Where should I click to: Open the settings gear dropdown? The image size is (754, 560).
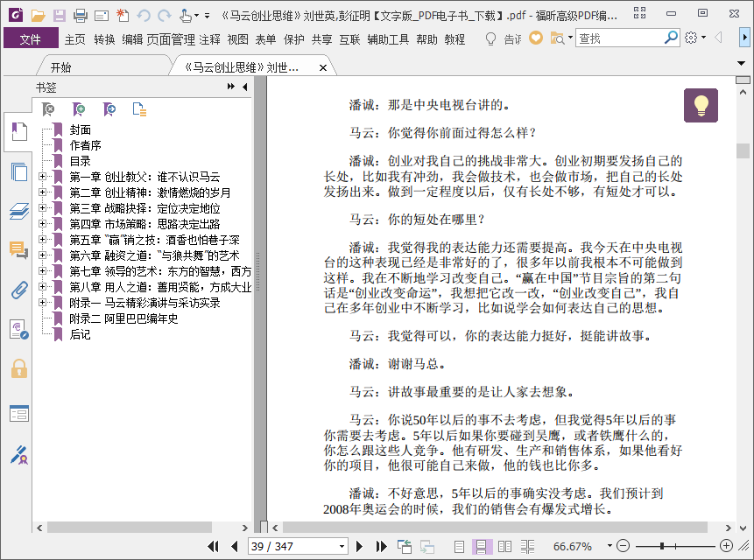pos(694,38)
